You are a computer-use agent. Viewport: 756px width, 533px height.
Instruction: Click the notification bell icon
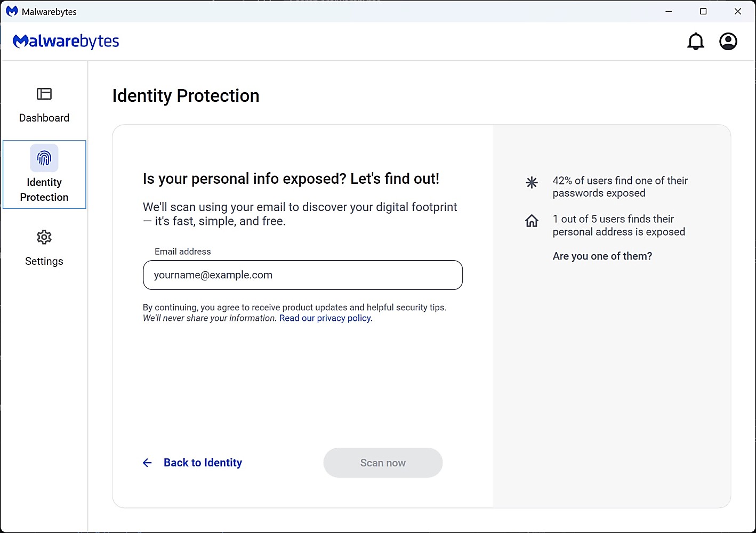[696, 42]
